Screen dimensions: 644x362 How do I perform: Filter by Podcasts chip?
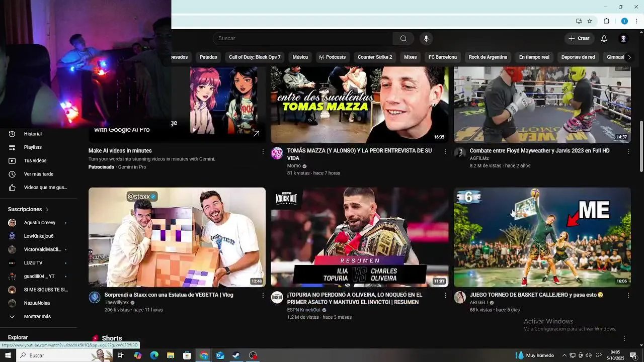click(x=333, y=57)
